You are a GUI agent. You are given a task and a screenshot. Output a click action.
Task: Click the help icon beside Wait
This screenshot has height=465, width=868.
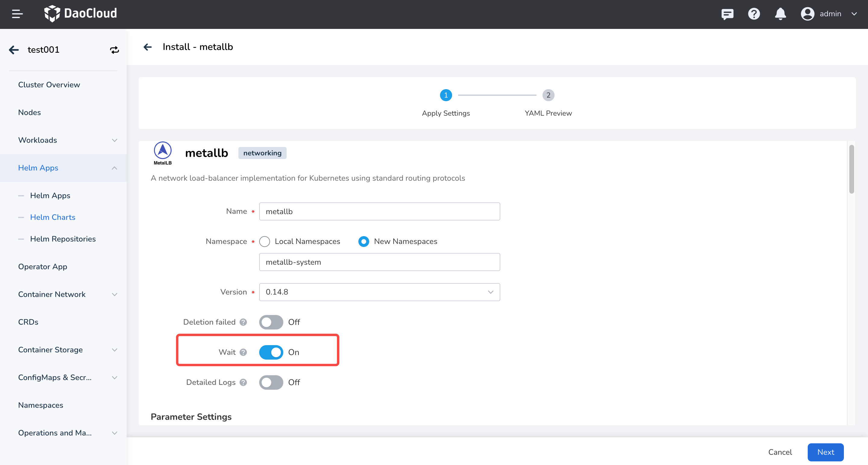point(243,352)
